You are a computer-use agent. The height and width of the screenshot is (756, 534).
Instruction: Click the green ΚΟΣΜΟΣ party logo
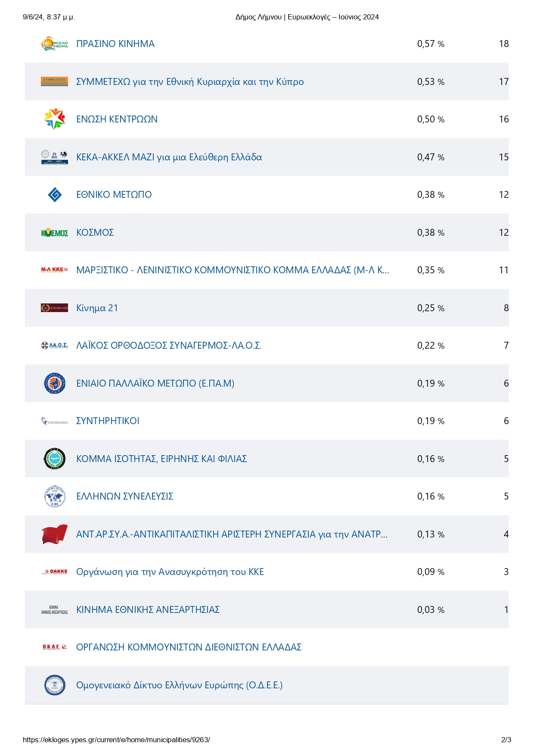(54, 233)
